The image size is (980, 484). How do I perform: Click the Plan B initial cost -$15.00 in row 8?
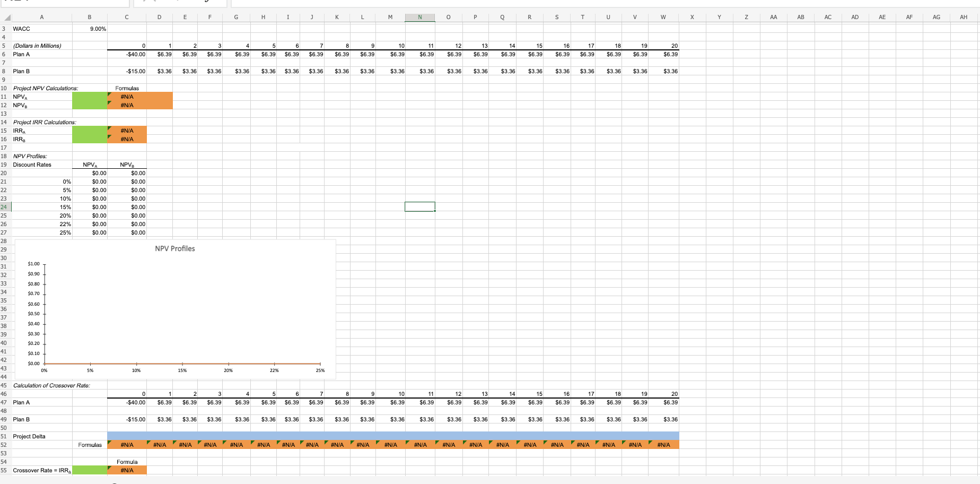coord(127,71)
